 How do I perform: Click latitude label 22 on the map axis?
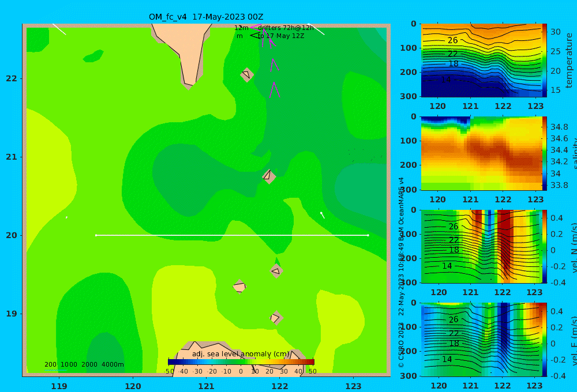(x=12, y=78)
